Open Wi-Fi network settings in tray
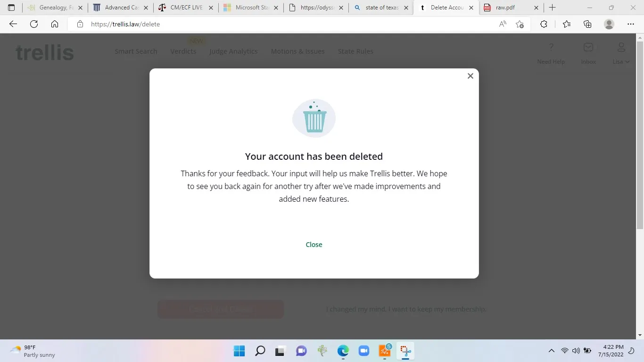The height and width of the screenshot is (362, 644). (x=564, y=351)
